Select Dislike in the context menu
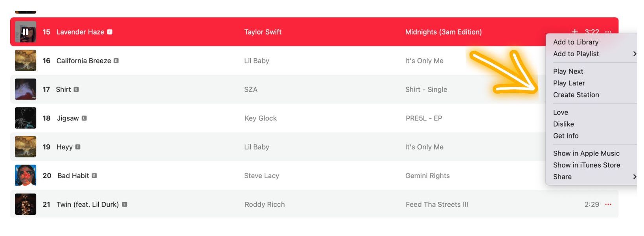 tap(563, 124)
